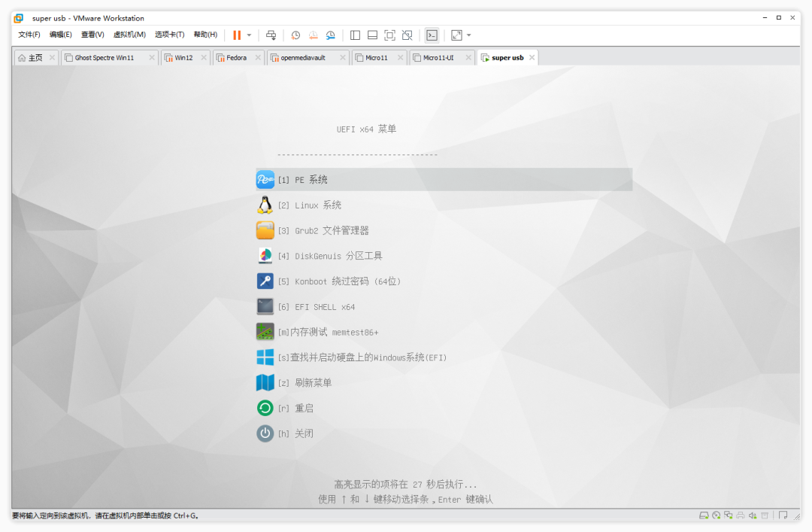Screen dimensions: 812x532
Task: Revert the virtual machine to its snapshot
Action: [314, 35]
